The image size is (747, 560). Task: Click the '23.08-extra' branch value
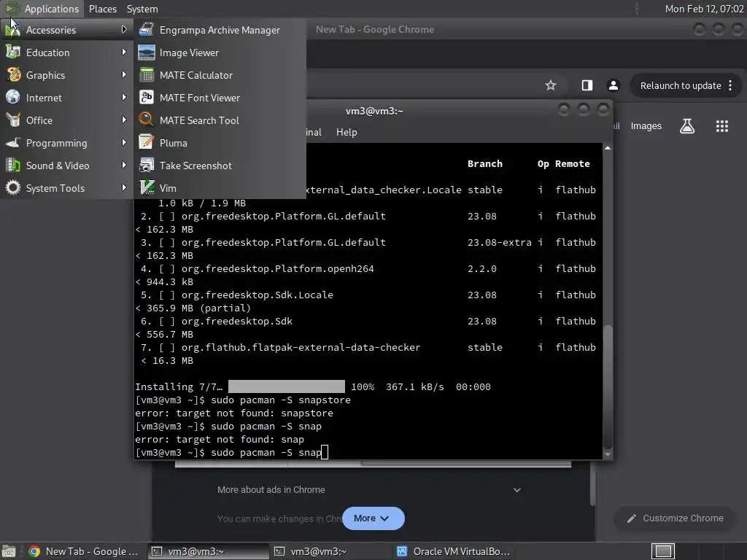click(x=499, y=242)
